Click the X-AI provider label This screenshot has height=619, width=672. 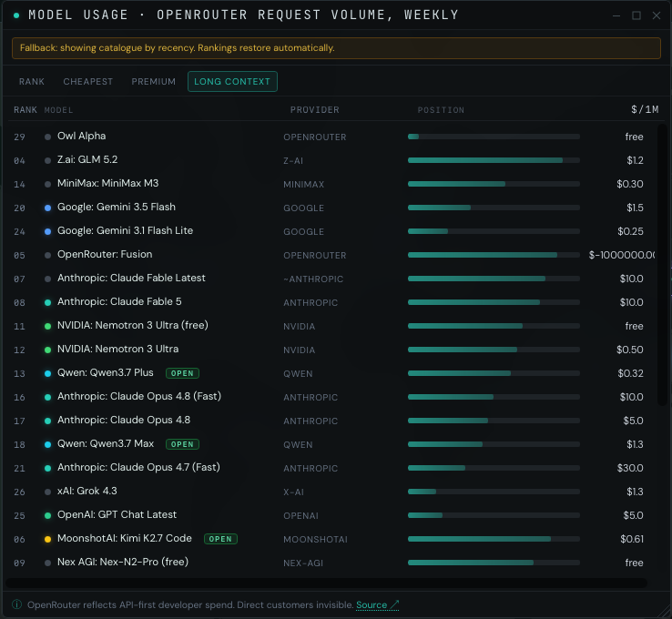293,492
